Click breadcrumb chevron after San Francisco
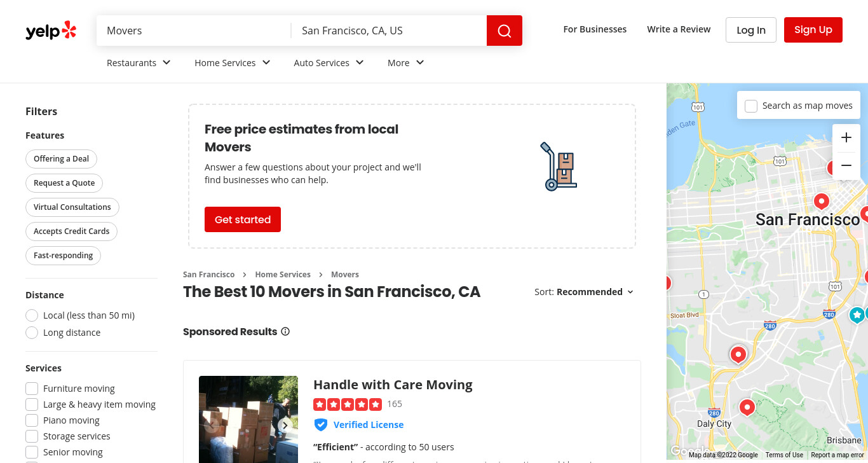Image resolution: width=868 pixels, height=463 pixels. (245, 275)
